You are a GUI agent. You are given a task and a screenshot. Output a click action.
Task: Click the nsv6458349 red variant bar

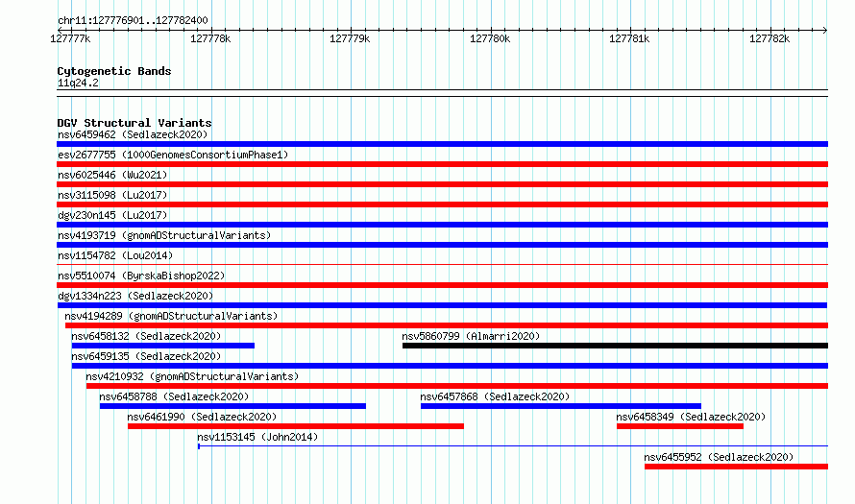point(680,426)
